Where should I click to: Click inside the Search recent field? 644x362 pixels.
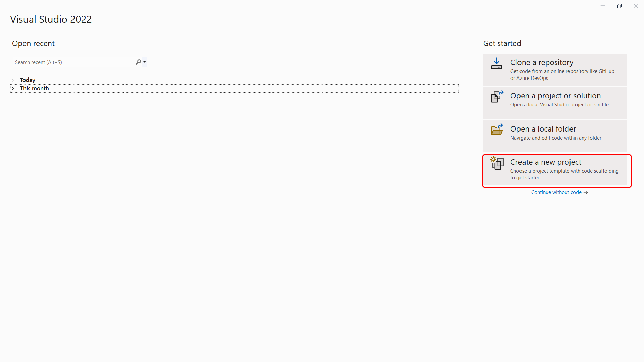tap(74, 62)
